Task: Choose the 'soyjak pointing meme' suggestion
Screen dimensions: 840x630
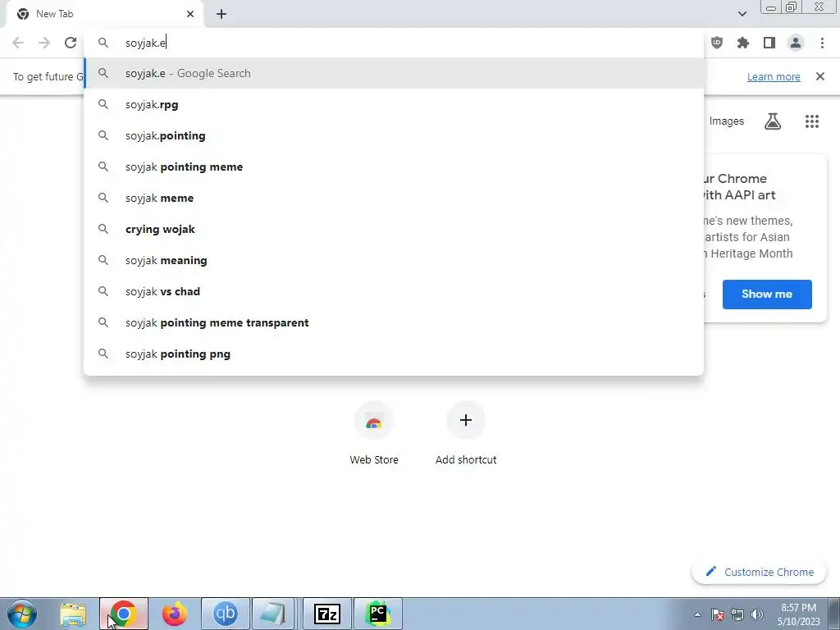Action: pyautogui.click(x=394, y=167)
